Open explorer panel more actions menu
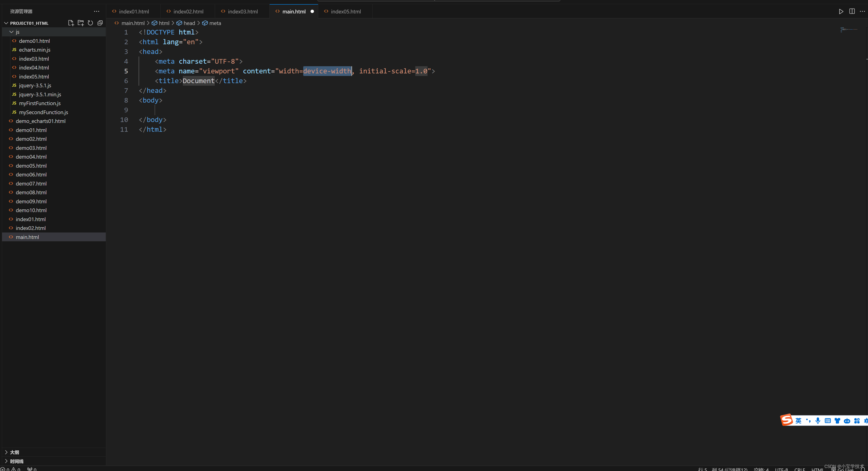The image size is (868, 471). click(x=97, y=12)
